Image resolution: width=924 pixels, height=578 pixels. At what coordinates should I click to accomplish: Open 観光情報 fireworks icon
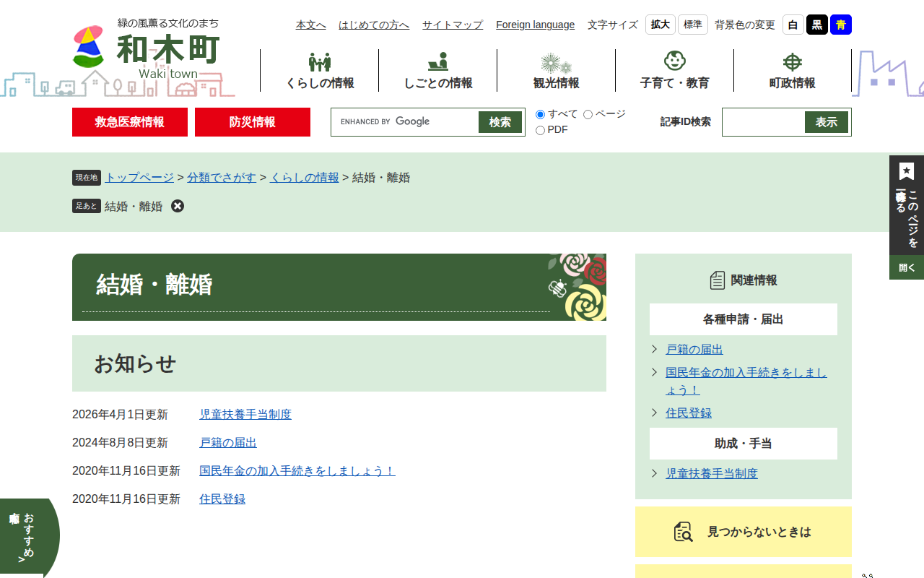(x=556, y=63)
